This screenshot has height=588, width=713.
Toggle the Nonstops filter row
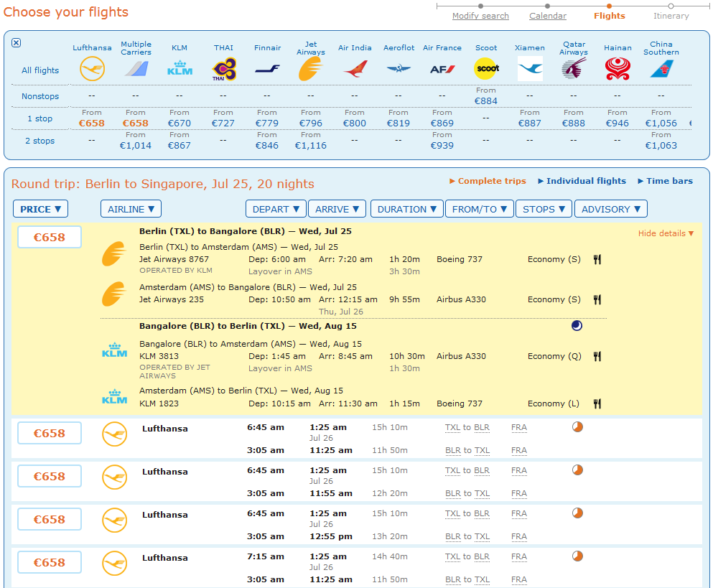pos(39,96)
